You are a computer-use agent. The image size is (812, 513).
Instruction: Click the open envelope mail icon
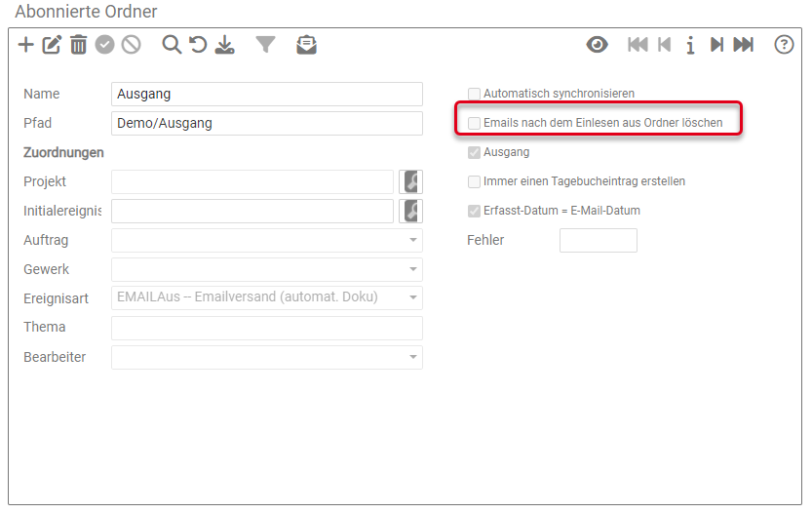click(x=306, y=45)
